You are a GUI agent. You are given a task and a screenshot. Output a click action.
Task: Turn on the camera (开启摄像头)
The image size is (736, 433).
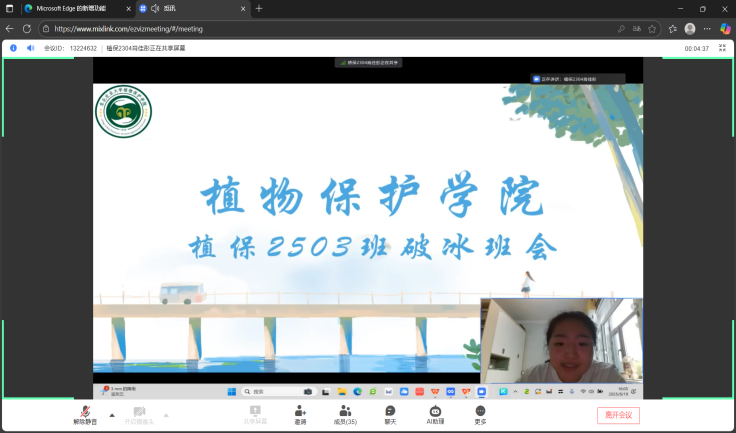click(x=139, y=412)
